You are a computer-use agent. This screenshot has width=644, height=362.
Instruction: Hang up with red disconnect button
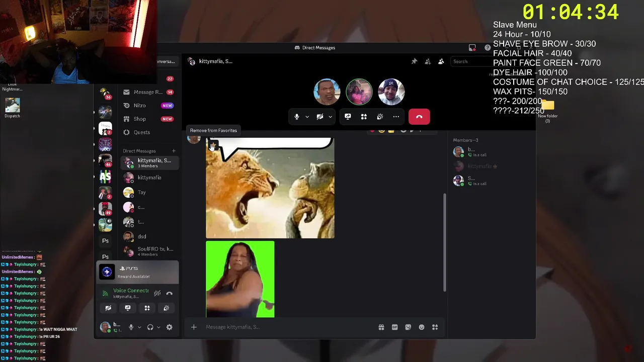point(419,117)
